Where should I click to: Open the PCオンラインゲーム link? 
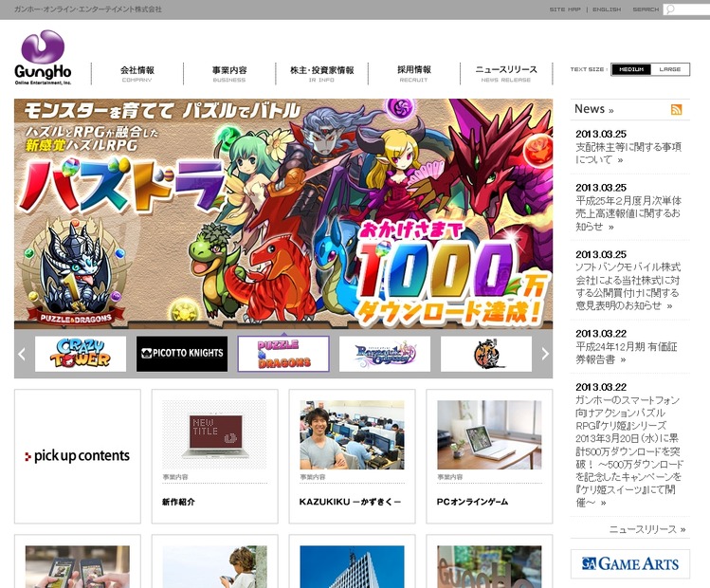coord(472,502)
